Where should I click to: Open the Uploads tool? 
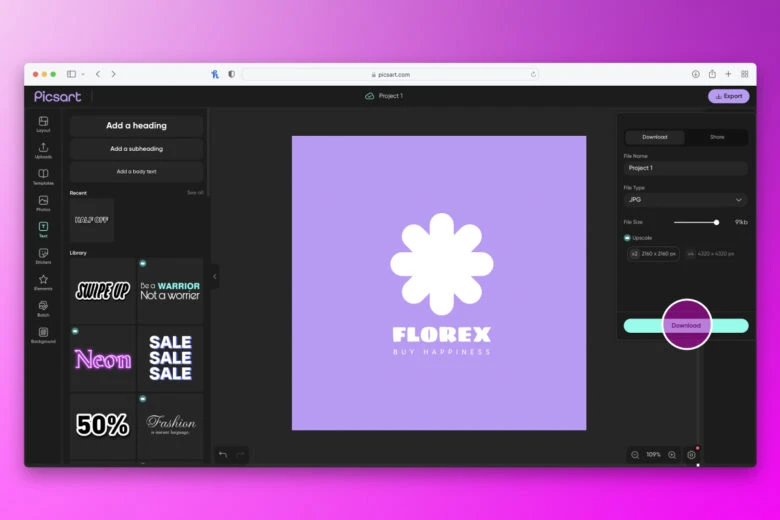click(43, 150)
